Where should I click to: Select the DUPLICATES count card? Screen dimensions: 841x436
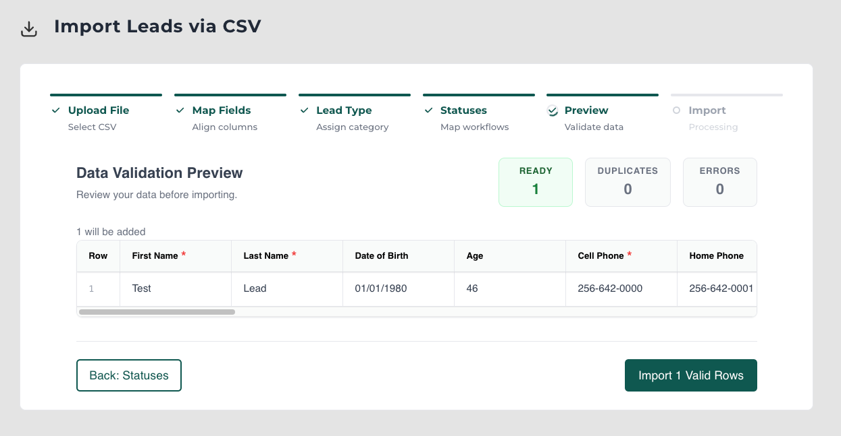(628, 182)
